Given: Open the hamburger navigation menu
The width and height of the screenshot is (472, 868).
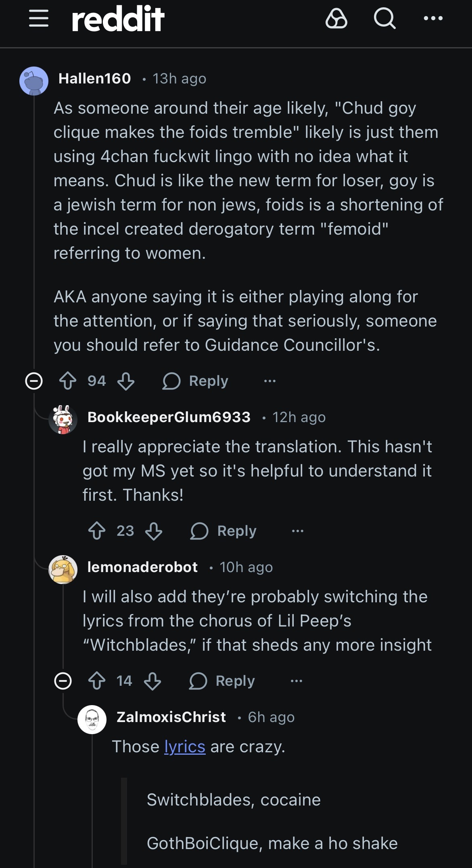Looking at the screenshot, I should tap(39, 19).
